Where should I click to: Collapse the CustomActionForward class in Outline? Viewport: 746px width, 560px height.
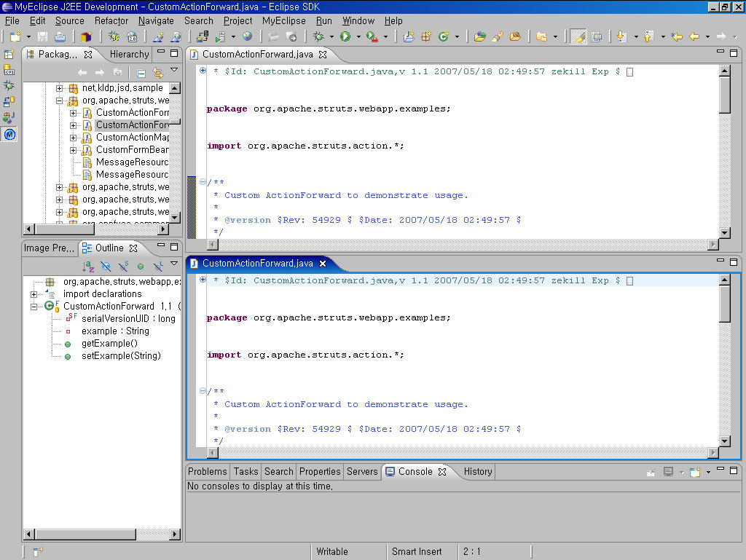34,307
